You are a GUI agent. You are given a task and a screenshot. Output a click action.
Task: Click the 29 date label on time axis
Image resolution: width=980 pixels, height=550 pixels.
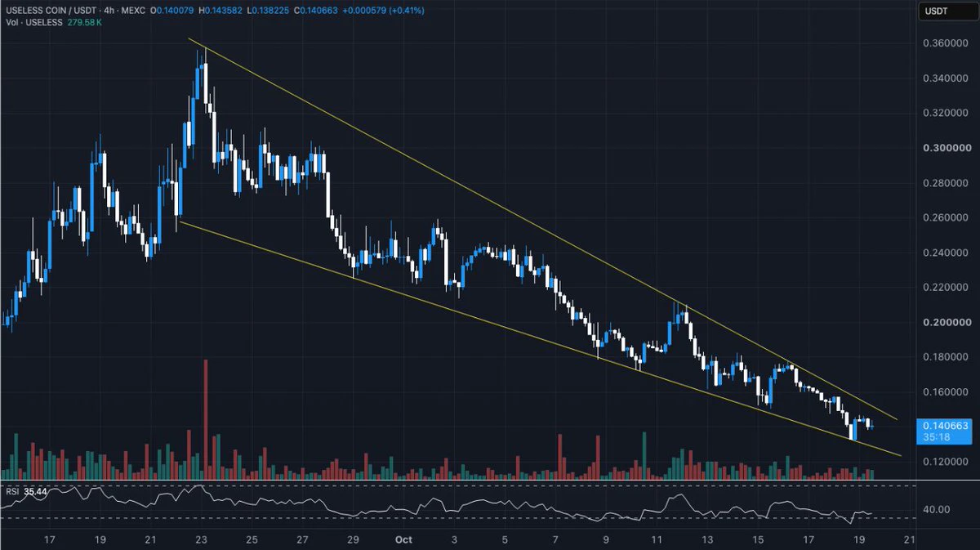pos(353,539)
